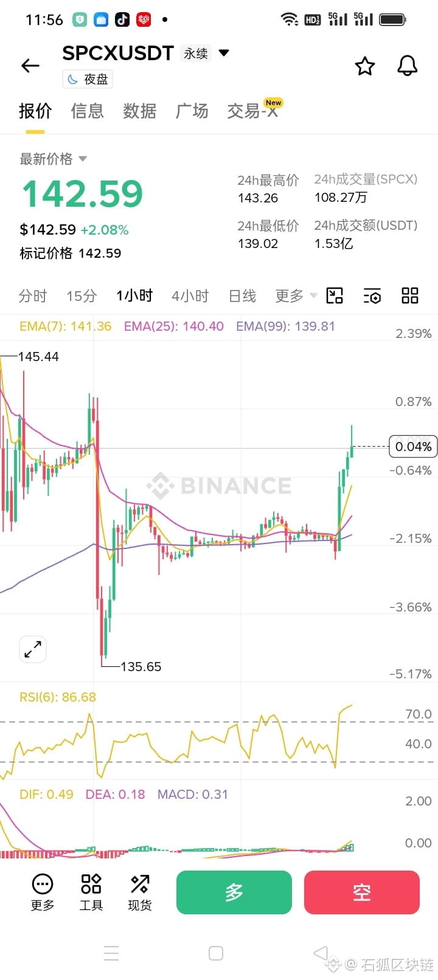Expand chart to fullscreen
The image size is (438, 980).
[x=33, y=649]
